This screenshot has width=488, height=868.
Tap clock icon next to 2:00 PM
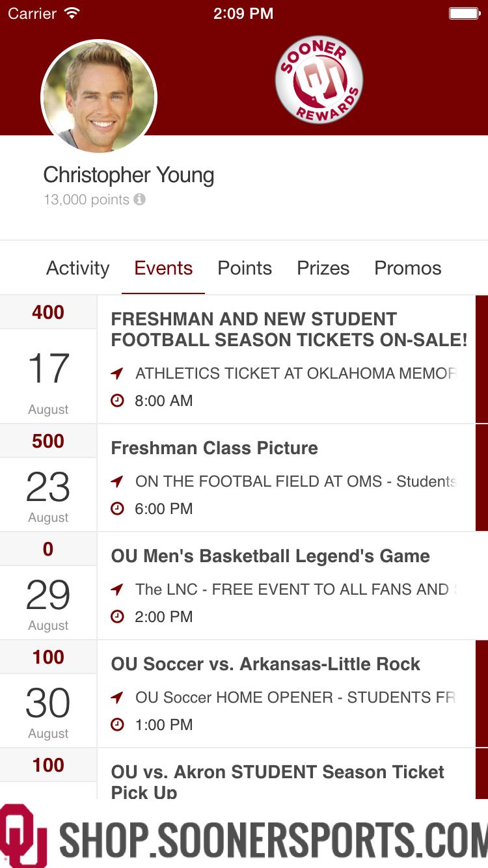tap(117, 617)
